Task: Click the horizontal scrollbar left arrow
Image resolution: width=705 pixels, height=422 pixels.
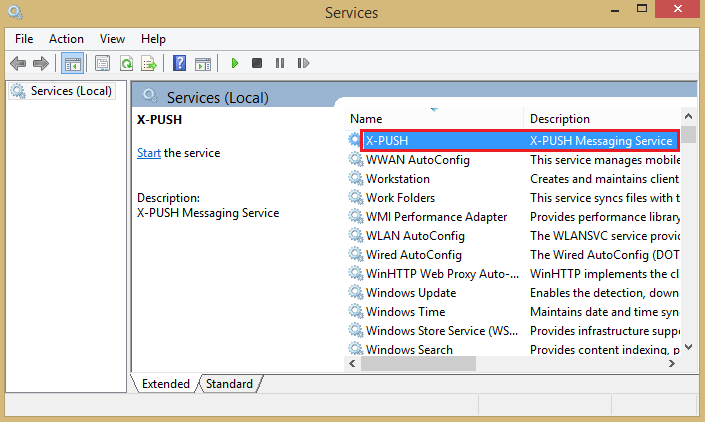Action: (x=352, y=364)
